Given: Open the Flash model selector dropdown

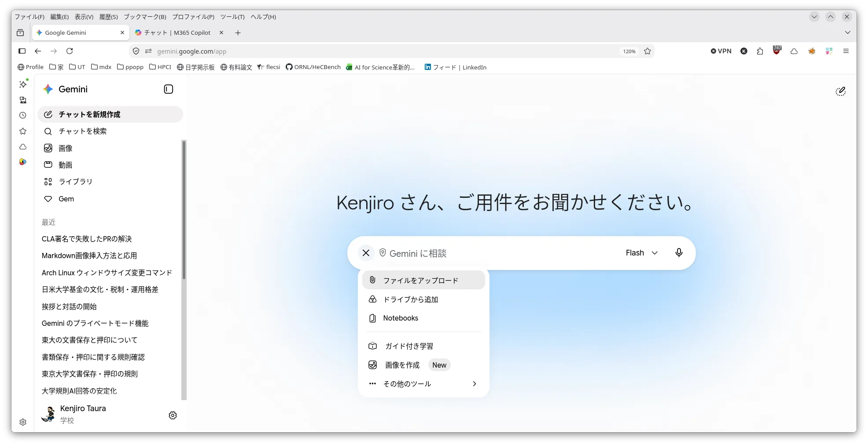Looking at the screenshot, I should point(642,253).
